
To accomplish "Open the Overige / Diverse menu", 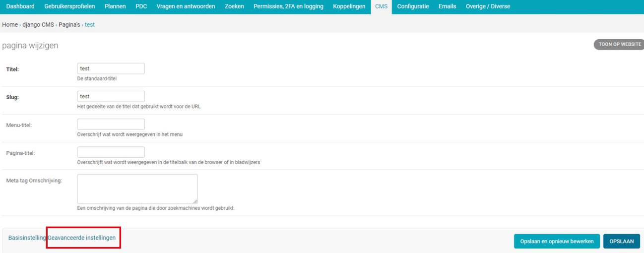I will point(488,6).
